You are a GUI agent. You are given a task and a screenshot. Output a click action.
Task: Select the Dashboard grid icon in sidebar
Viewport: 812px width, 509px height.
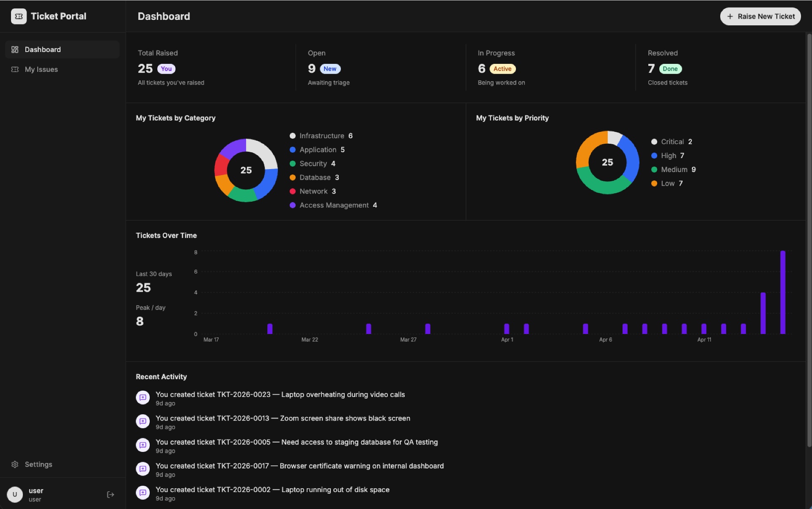15,49
